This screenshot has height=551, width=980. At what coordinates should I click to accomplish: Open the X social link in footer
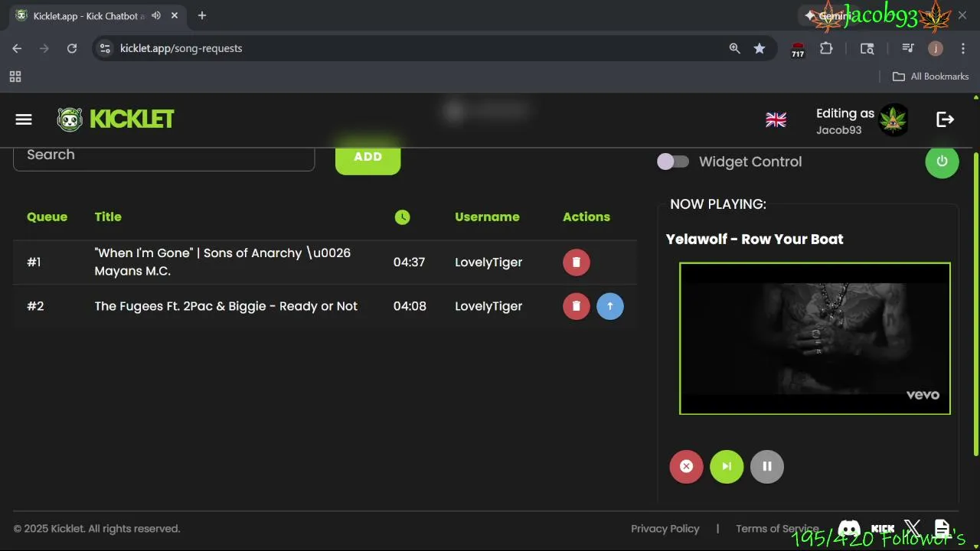click(x=912, y=528)
